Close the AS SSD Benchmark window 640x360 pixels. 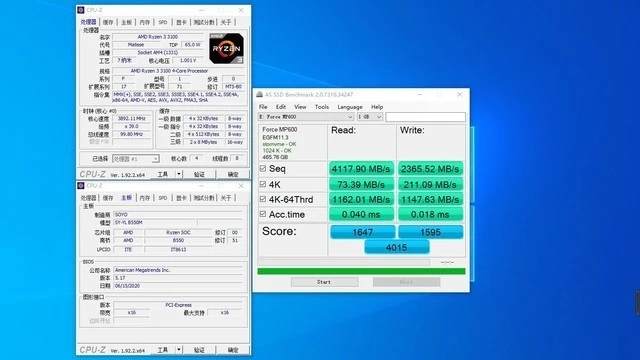pyautogui.click(x=459, y=94)
